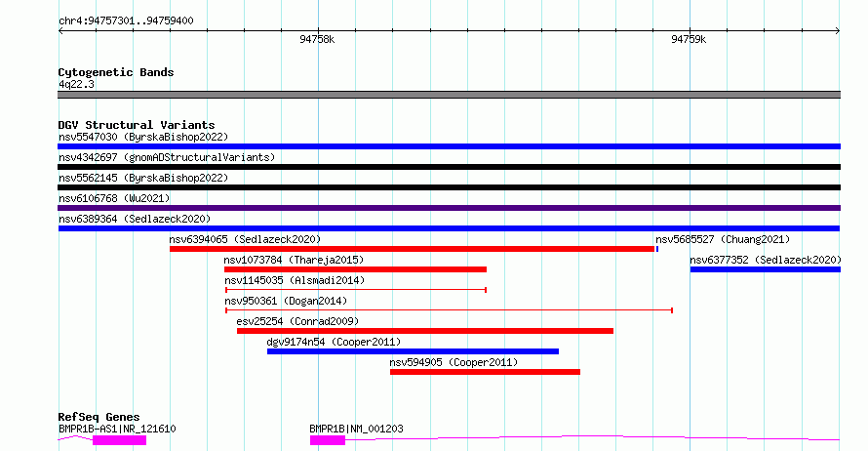Click the dgv9174n54 (Cooper2011) label
Screen dimensions: 868x451
(334, 342)
